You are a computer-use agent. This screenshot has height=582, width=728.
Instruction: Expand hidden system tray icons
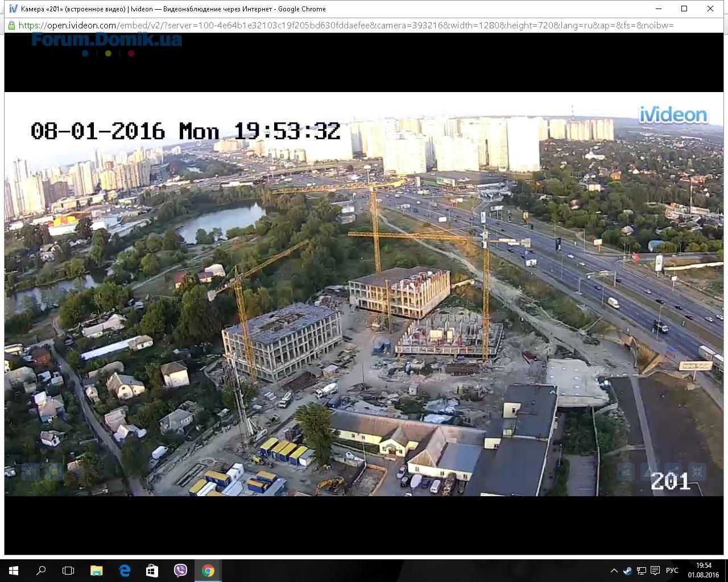tap(614, 571)
